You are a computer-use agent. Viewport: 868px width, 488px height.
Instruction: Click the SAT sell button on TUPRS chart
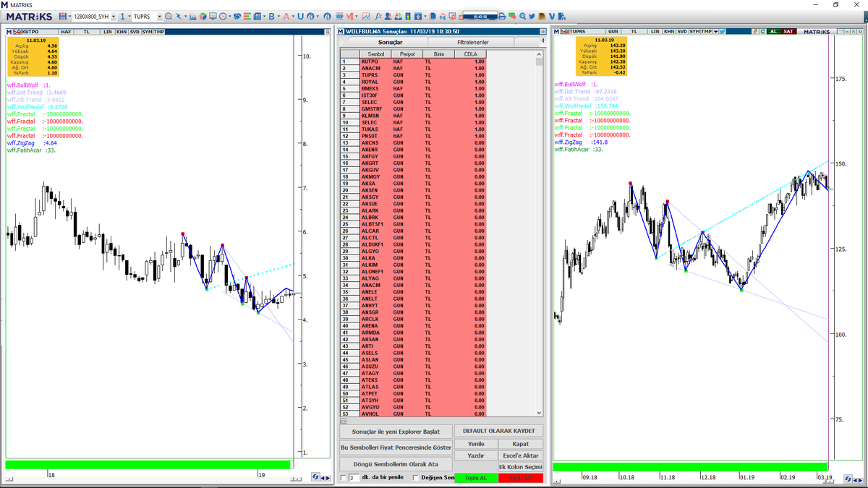click(x=788, y=32)
